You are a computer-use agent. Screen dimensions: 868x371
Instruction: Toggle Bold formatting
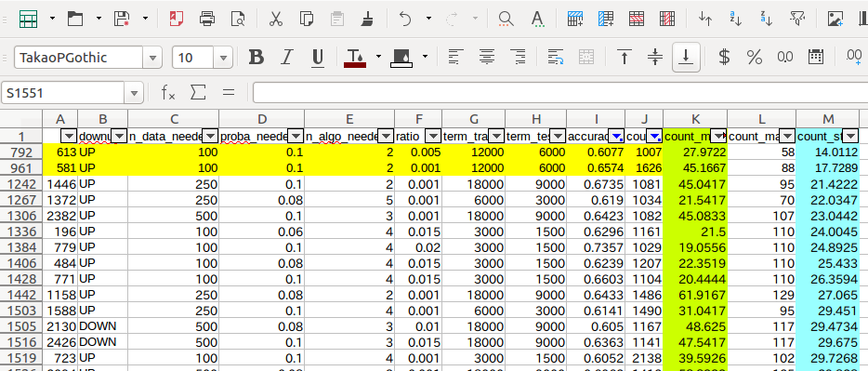pyautogui.click(x=256, y=57)
